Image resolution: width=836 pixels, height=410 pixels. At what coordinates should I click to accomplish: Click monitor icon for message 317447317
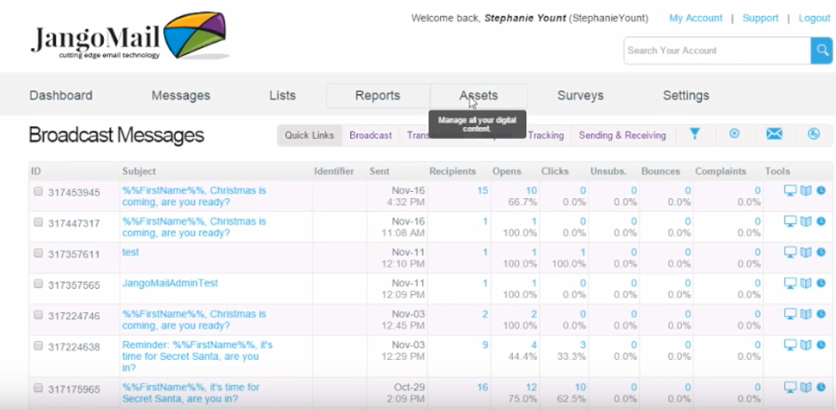click(790, 222)
